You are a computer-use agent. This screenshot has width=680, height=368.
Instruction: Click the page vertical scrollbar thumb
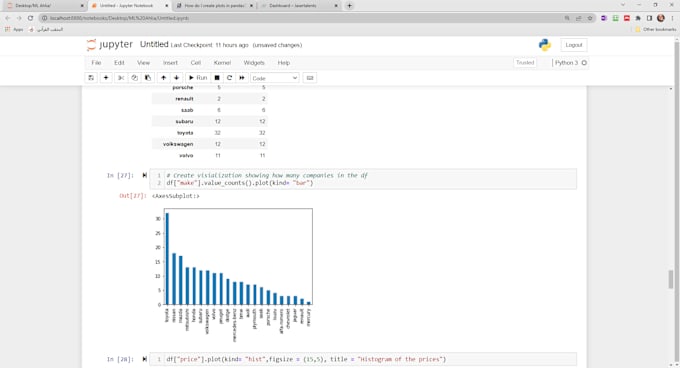pyautogui.click(x=671, y=279)
